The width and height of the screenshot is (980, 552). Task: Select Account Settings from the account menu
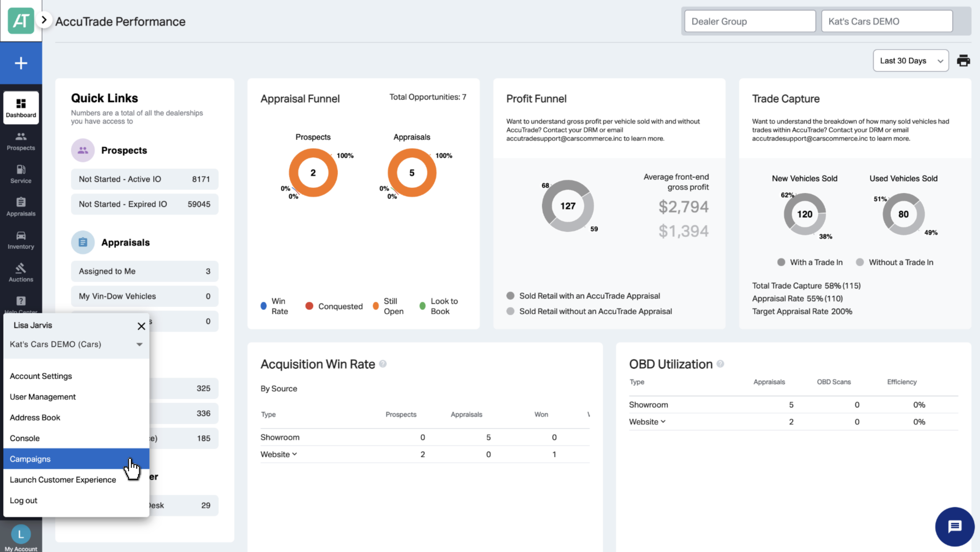76,376
